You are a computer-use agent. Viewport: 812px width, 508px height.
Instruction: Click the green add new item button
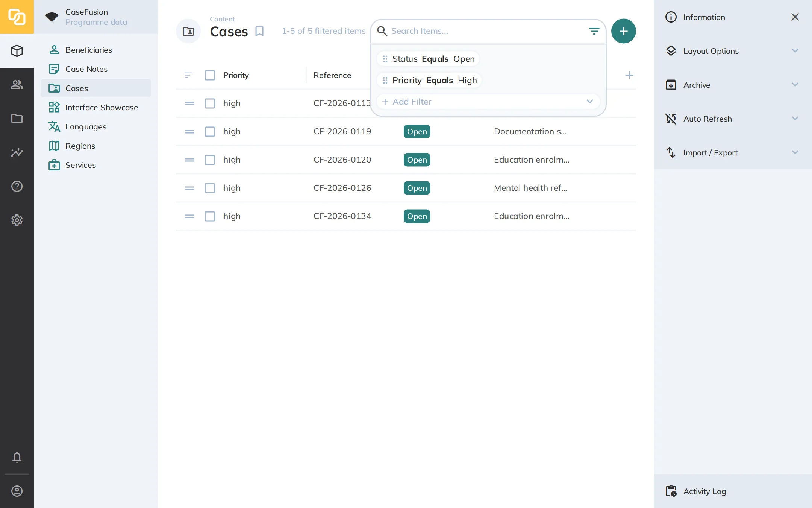click(x=623, y=31)
